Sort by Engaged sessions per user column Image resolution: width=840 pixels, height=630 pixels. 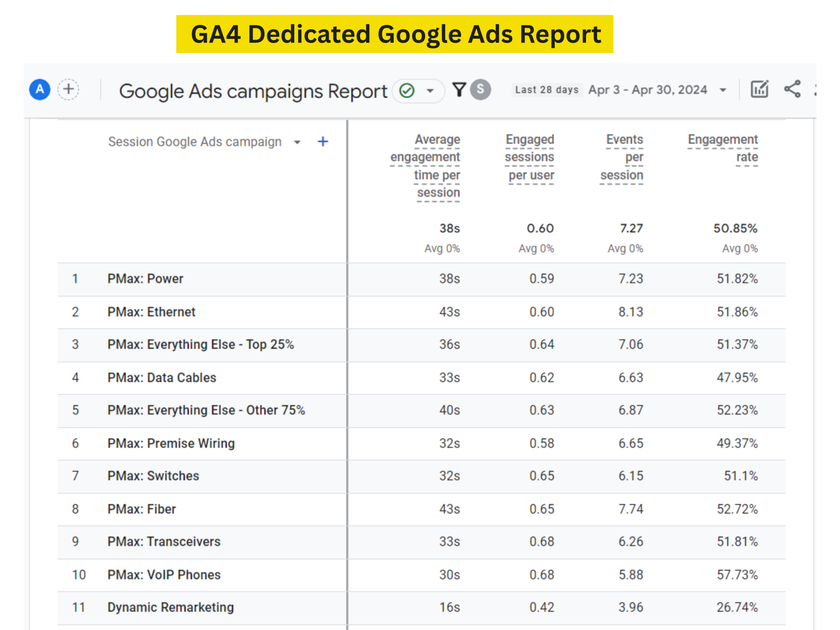pyautogui.click(x=530, y=157)
